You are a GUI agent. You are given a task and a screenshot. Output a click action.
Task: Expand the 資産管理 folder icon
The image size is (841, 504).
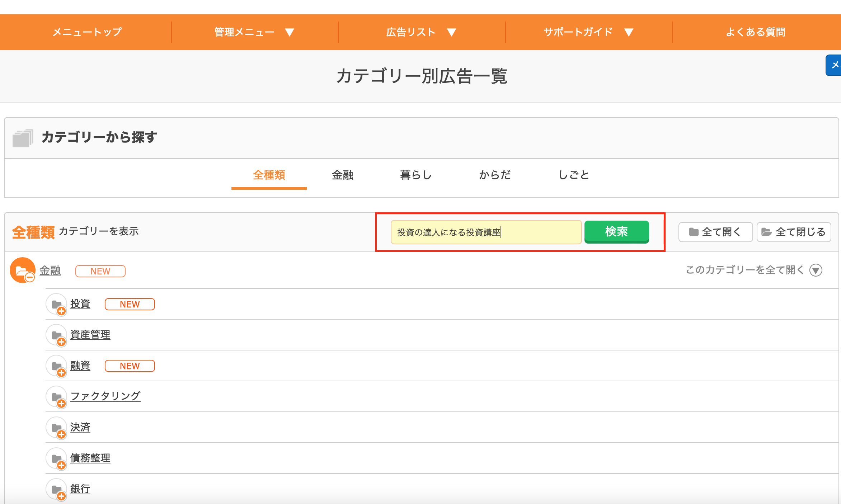(56, 335)
